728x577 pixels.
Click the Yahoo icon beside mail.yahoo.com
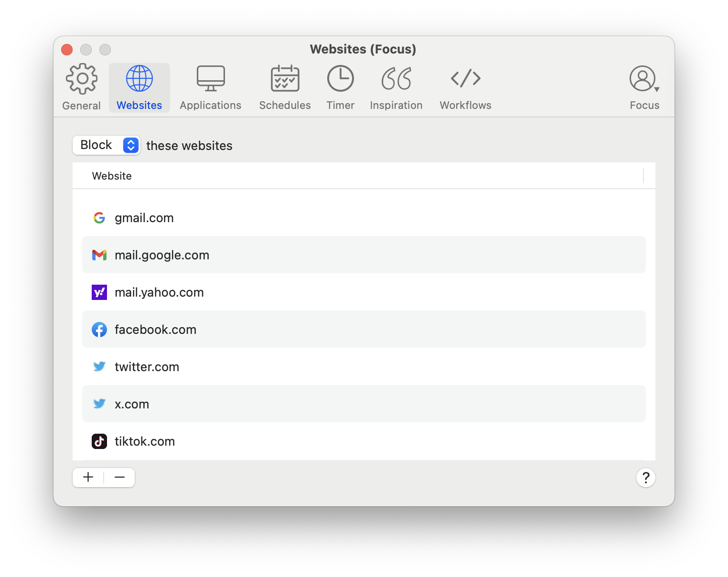pyautogui.click(x=99, y=292)
